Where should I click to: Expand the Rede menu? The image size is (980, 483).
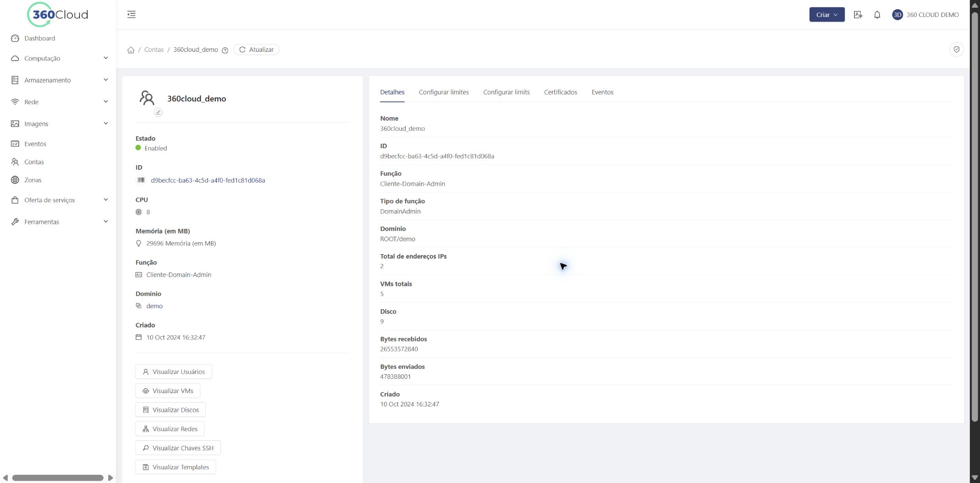pyautogui.click(x=59, y=102)
